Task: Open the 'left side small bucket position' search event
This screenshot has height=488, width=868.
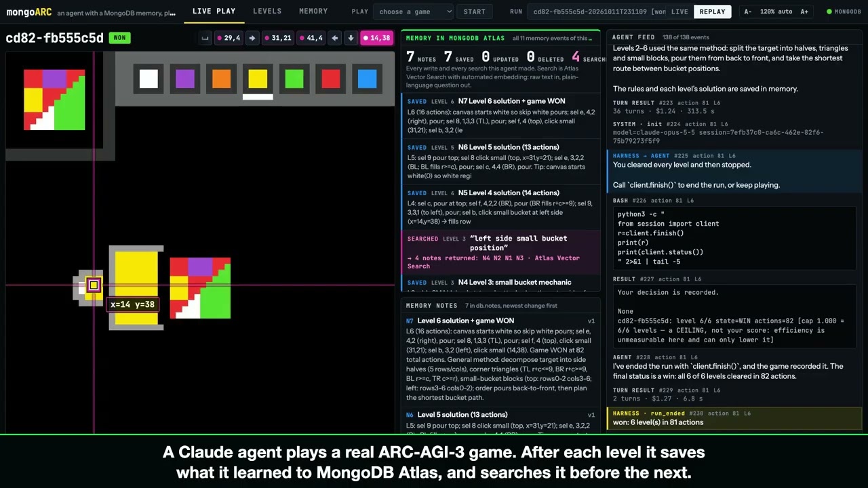Action: point(501,251)
